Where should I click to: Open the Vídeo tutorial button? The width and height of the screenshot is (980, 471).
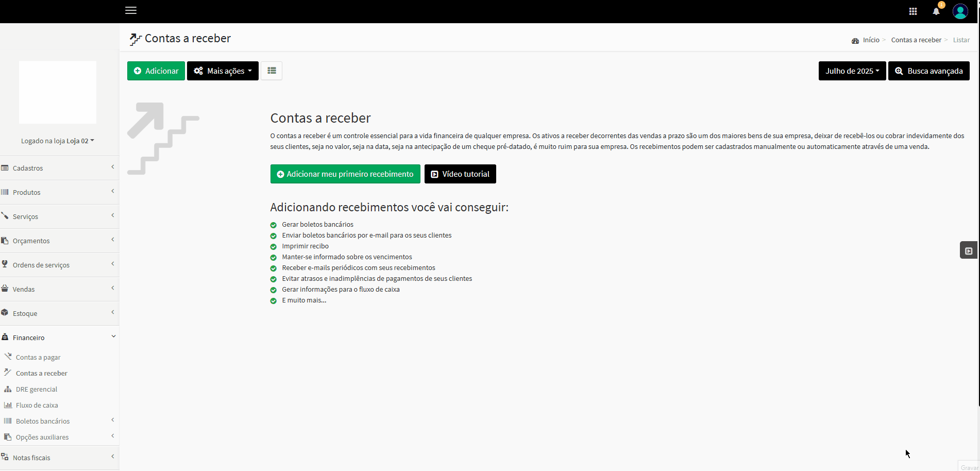[x=460, y=174]
